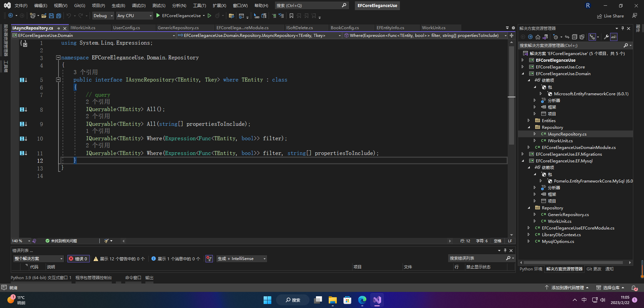The height and width of the screenshot is (308, 644).
Task: Click the Save All toolbar icon
Action: coord(59,16)
